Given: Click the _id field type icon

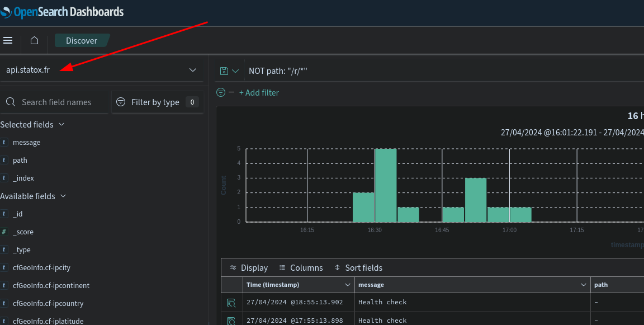Looking at the screenshot, I should click(4, 214).
